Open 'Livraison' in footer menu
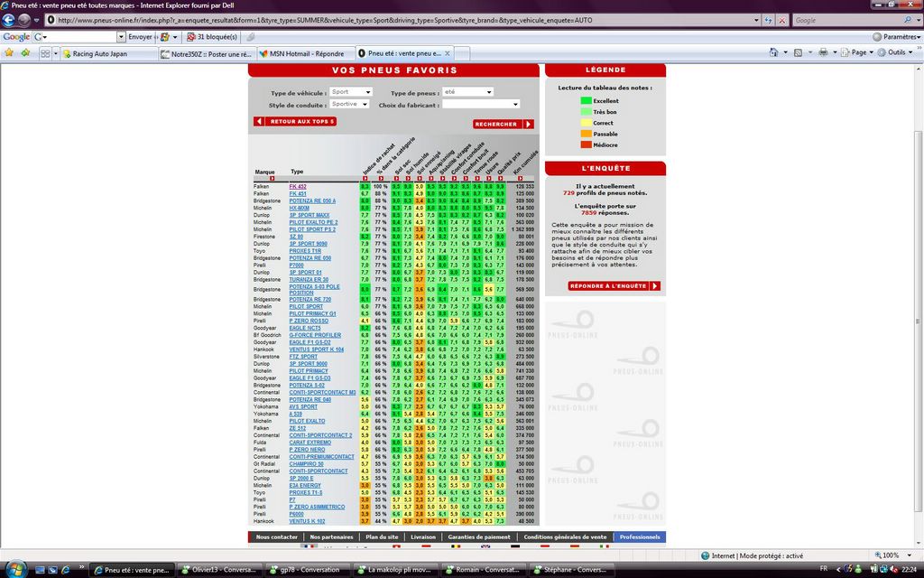The height and width of the screenshot is (578, 924). [423, 536]
